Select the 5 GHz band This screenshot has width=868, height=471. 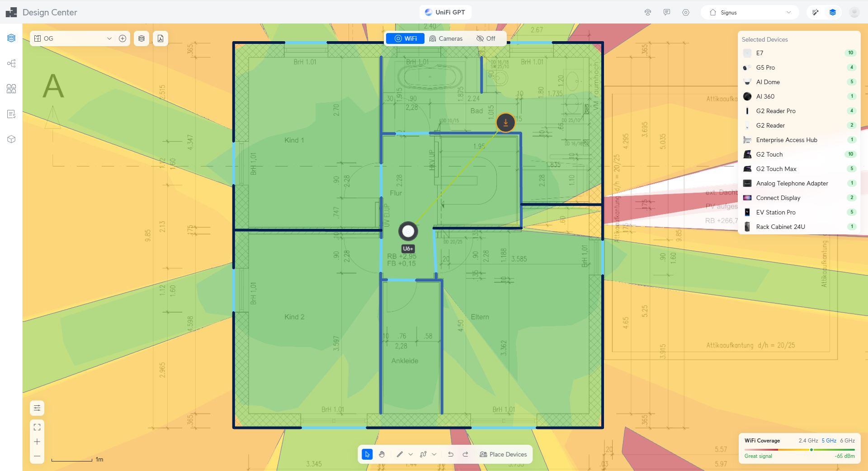[x=829, y=440]
